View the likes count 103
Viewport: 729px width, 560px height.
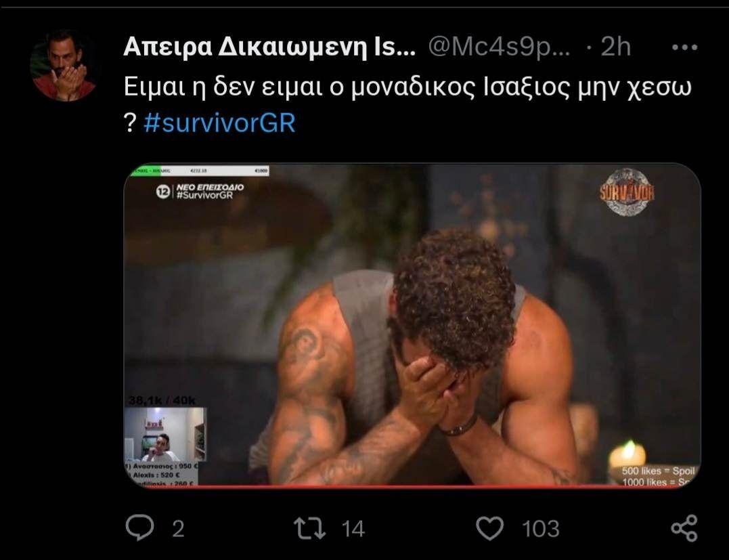click(x=540, y=529)
